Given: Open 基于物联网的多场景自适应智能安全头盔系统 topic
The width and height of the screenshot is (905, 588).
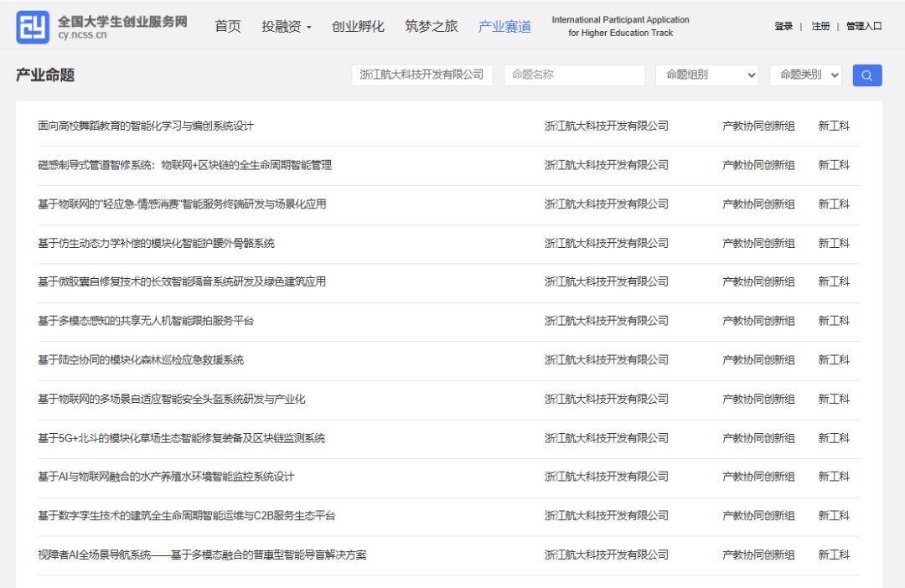Looking at the screenshot, I should tap(172, 400).
